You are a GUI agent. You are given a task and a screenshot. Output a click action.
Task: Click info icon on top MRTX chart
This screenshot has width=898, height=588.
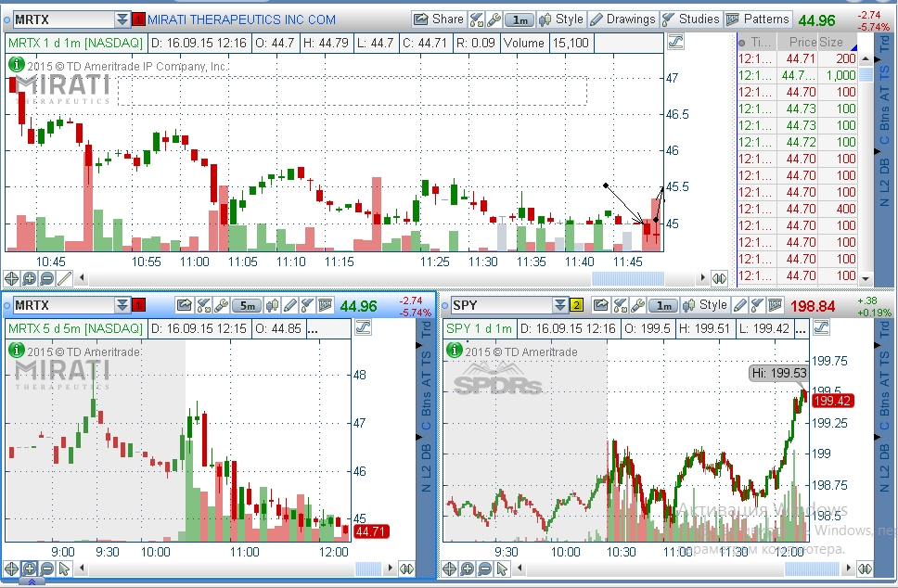[x=17, y=65]
